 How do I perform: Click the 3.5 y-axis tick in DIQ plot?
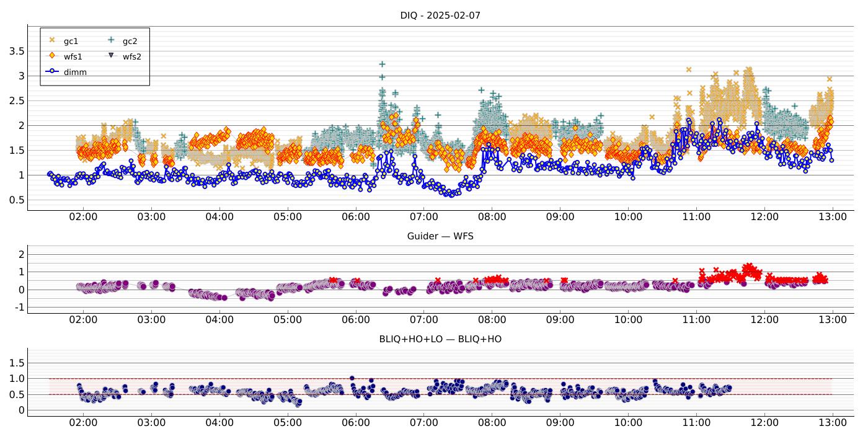(x=16, y=51)
